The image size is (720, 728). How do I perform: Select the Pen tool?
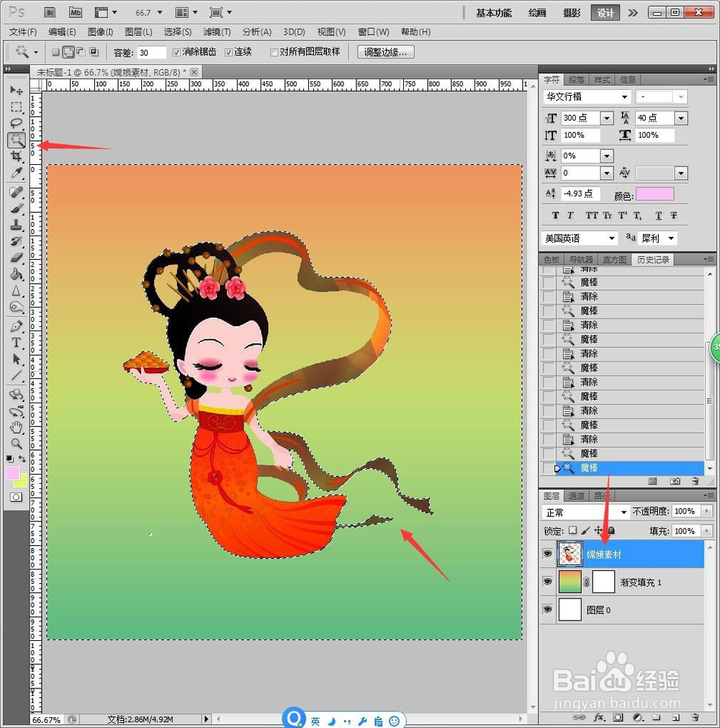click(17, 326)
